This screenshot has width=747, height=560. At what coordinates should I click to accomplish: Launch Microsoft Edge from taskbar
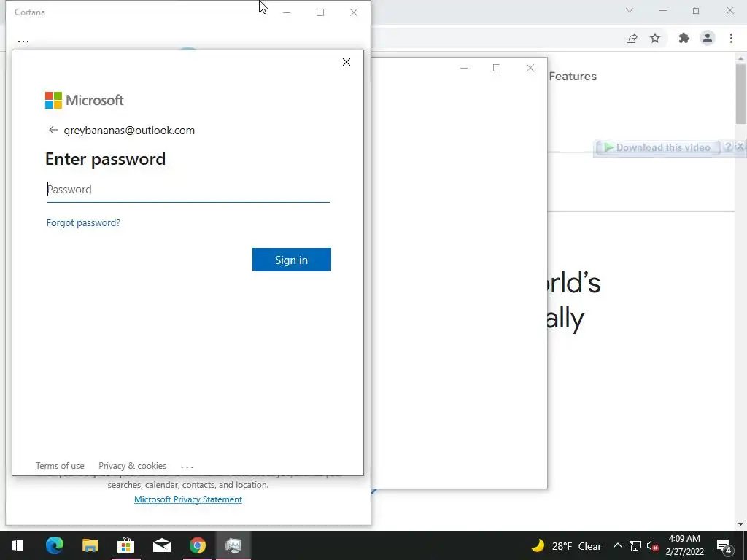[54, 545]
